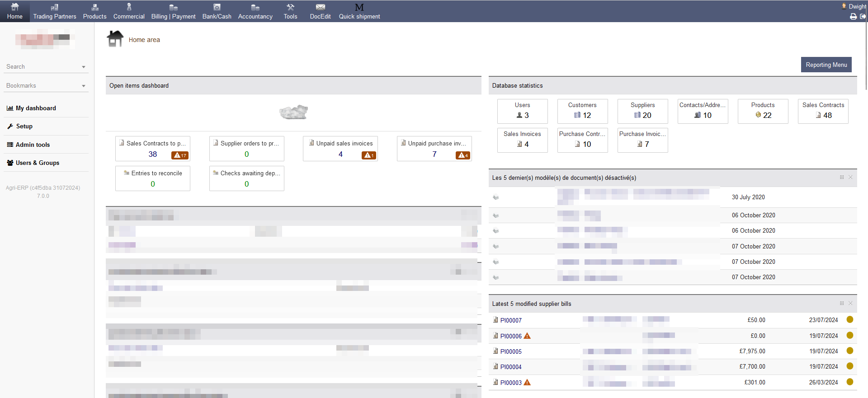Open supplier bill PI00007
868x398 pixels.
click(x=511, y=320)
